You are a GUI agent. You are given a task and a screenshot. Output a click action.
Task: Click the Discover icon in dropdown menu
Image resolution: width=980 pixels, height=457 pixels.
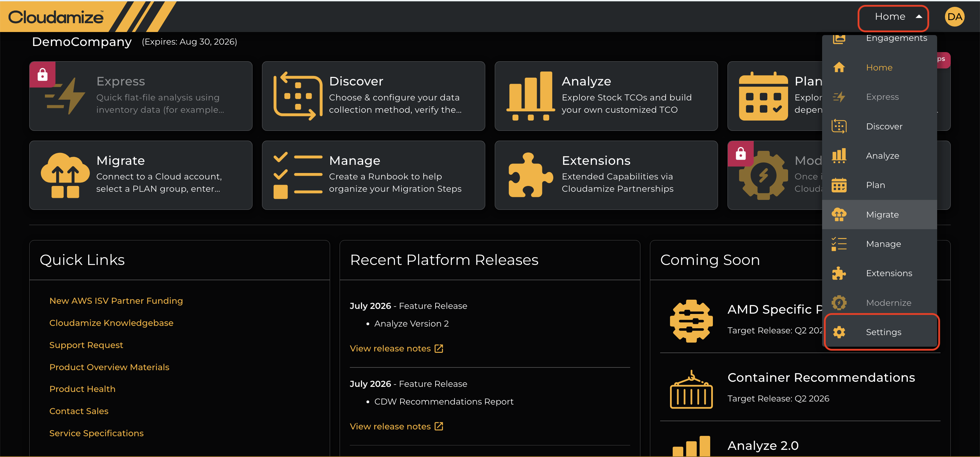click(839, 126)
